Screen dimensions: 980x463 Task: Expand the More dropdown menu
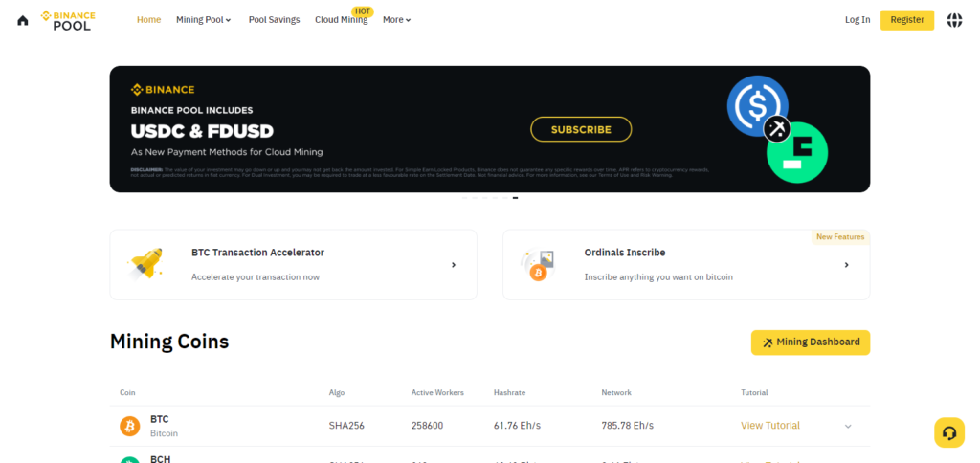[397, 20]
